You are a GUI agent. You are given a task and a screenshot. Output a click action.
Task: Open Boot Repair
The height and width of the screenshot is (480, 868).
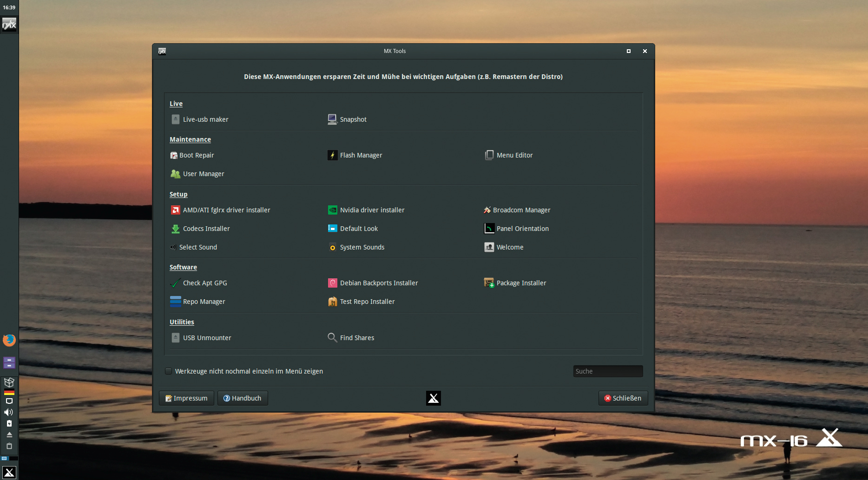(x=192, y=155)
